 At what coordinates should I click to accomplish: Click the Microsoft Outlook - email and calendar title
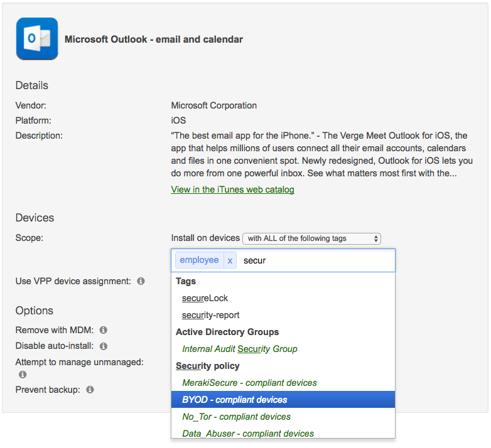tap(154, 40)
